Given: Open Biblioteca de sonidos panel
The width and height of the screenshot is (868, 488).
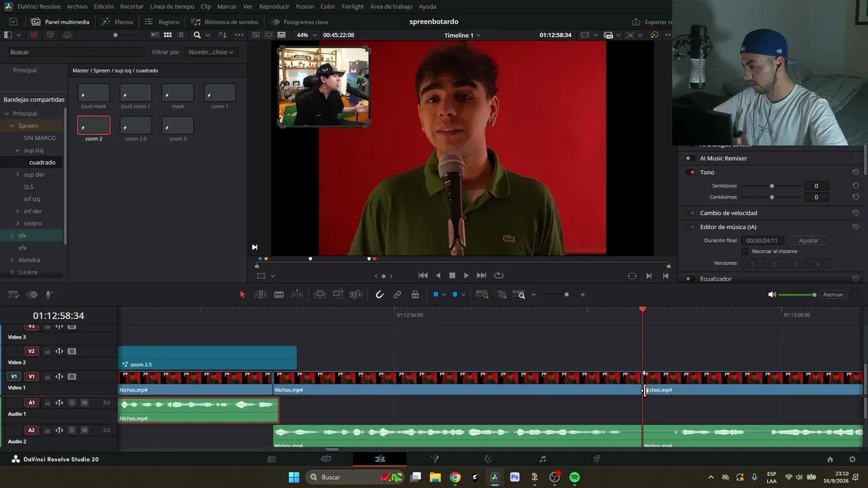Looking at the screenshot, I should click(225, 22).
